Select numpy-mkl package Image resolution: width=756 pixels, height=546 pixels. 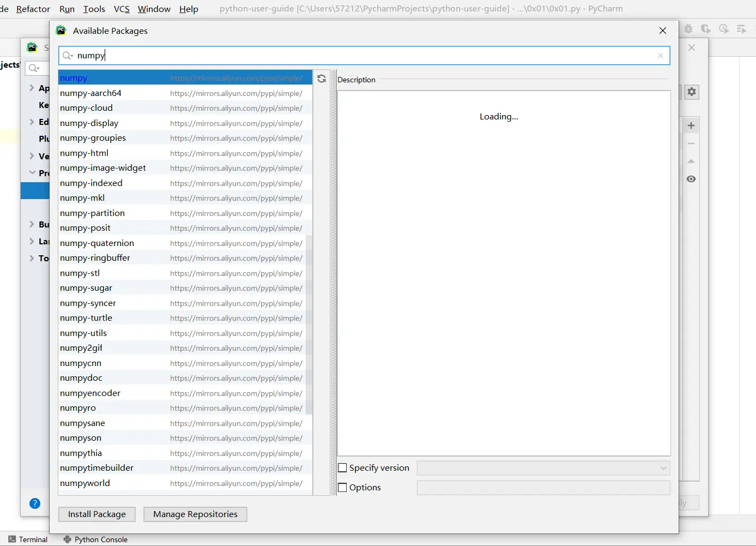tap(185, 198)
